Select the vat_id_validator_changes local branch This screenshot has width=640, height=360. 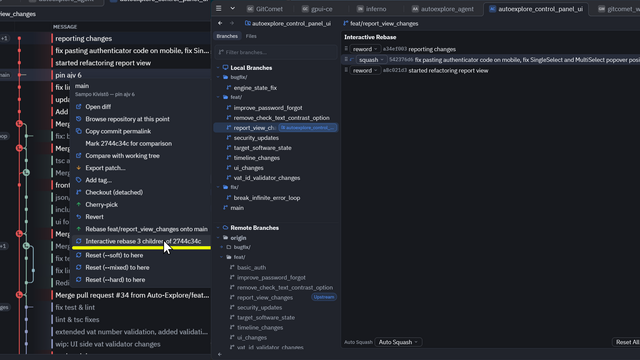[267, 178]
